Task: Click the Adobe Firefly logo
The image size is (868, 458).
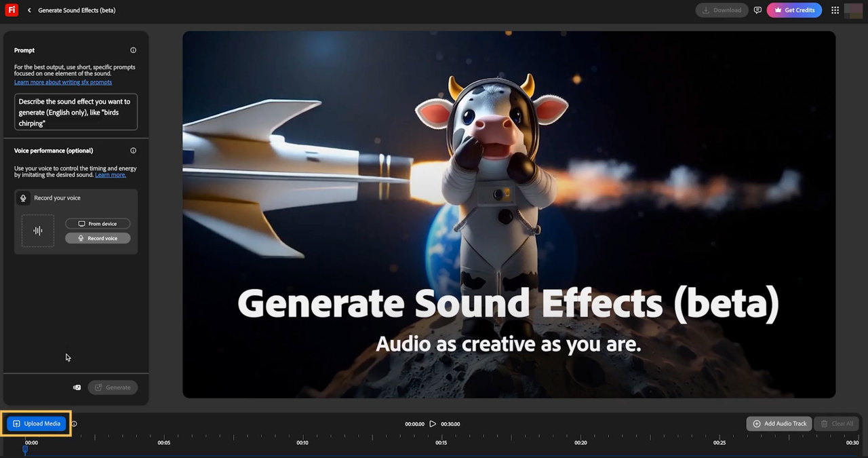Action: pos(11,9)
